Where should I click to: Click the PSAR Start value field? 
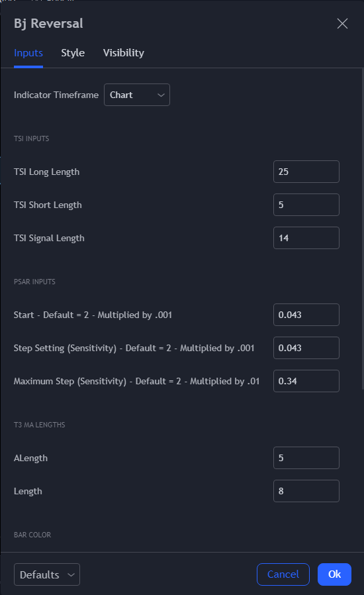pos(306,315)
